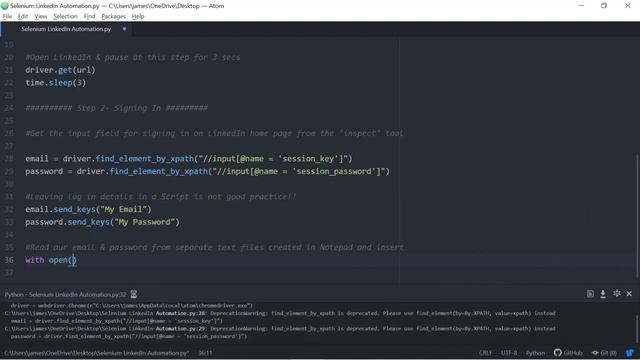The height and width of the screenshot is (360, 640).
Task: Click the save output download icon
Action: tap(603, 294)
